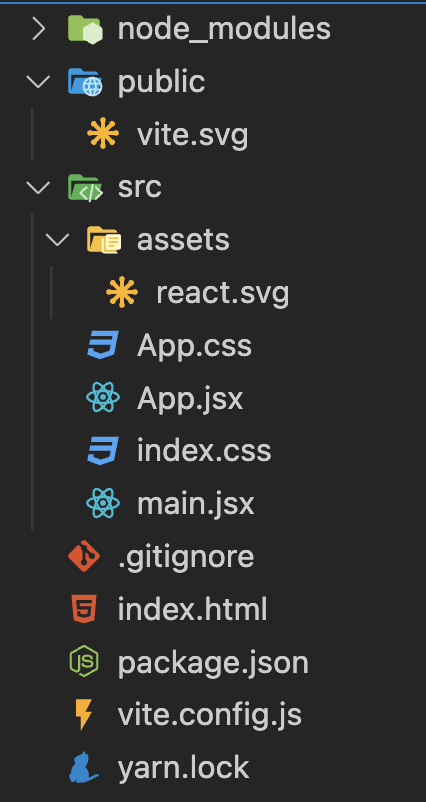426x802 pixels.
Task: Click the CSS3 icon beside index.css
Action: (103, 451)
